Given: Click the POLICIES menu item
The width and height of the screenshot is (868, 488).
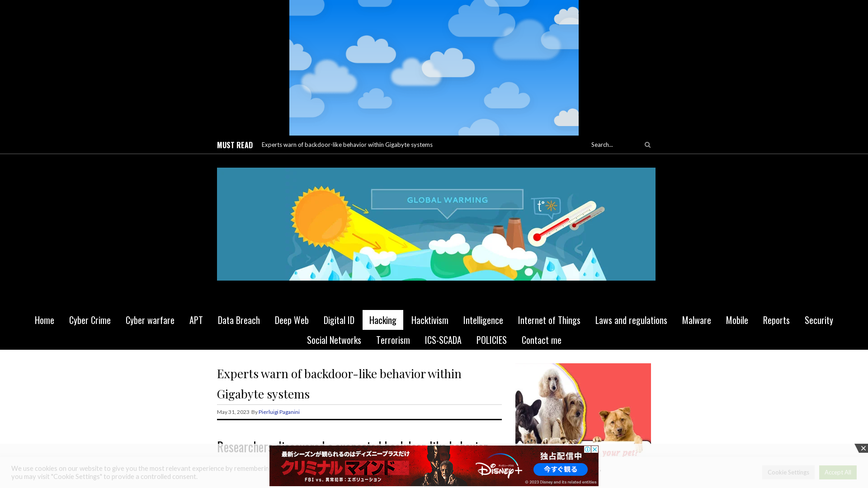Looking at the screenshot, I should [491, 340].
